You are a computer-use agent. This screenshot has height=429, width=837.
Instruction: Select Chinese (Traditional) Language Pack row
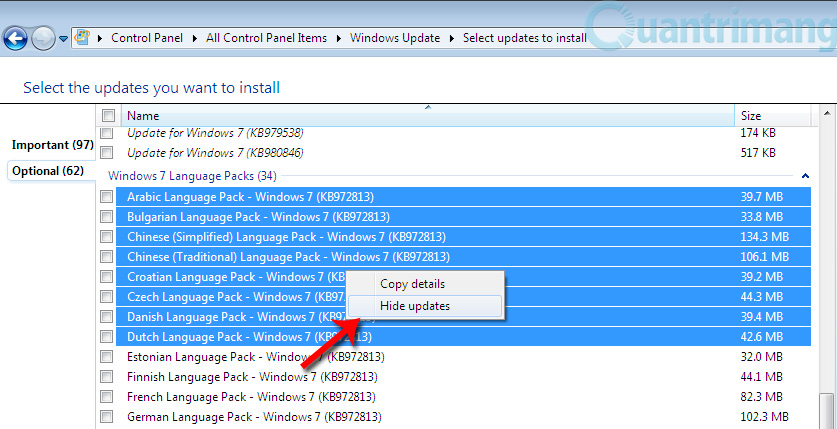tap(463, 257)
